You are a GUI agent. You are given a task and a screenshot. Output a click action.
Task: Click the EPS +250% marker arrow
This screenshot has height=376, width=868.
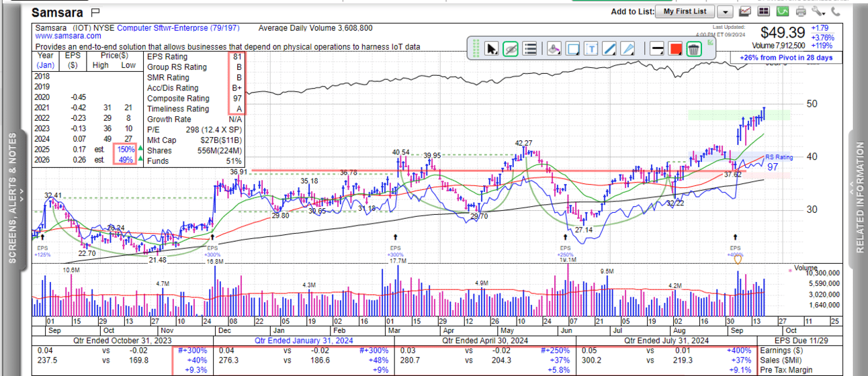click(566, 236)
